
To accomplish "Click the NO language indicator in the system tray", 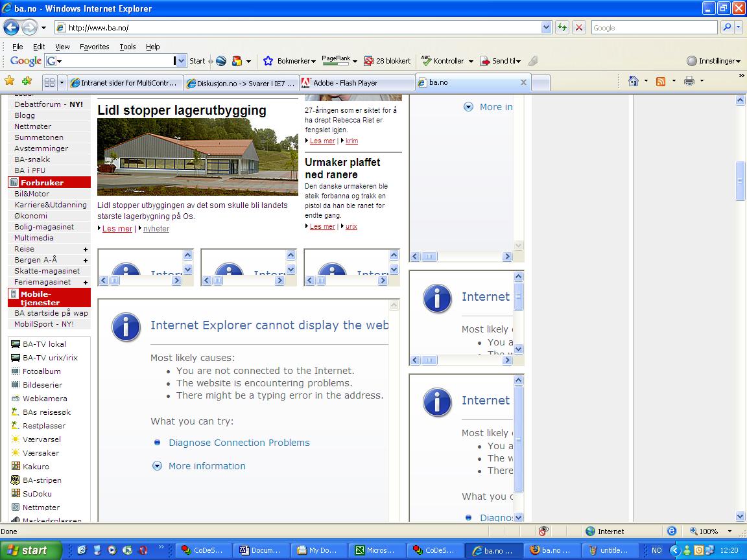I will (x=656, y=550).
